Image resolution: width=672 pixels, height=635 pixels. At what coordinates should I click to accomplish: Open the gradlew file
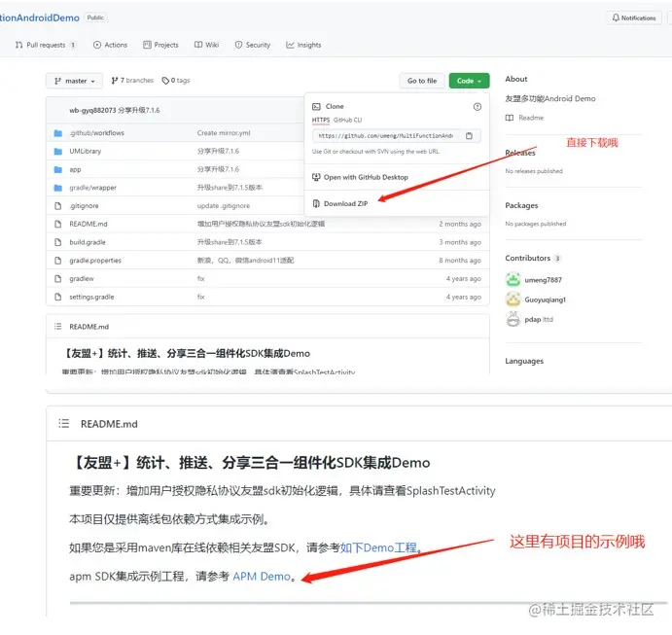click(x=82, y=279)
